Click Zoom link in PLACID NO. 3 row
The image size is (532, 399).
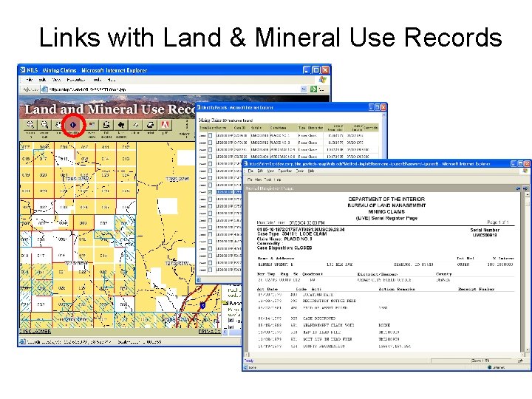pyautogui.click(x=202, y=143)
